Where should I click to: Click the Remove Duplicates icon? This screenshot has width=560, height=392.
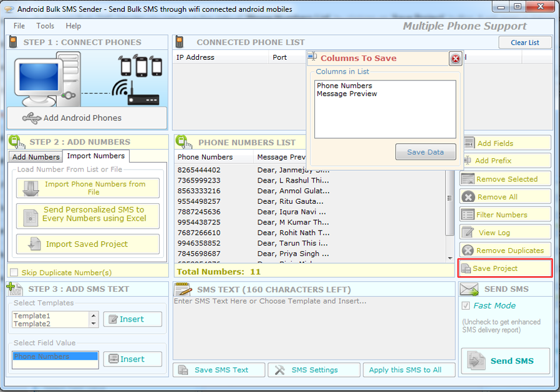(x=468, y=251)
